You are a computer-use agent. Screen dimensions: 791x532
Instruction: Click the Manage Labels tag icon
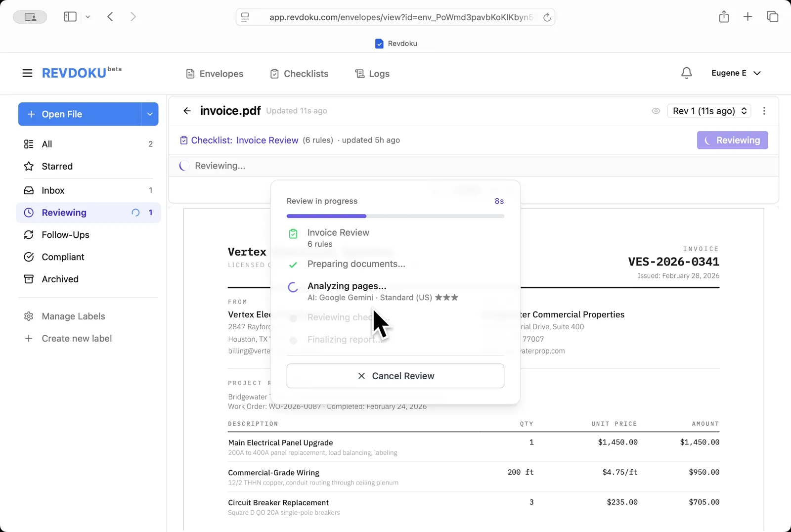pos(29,316)
